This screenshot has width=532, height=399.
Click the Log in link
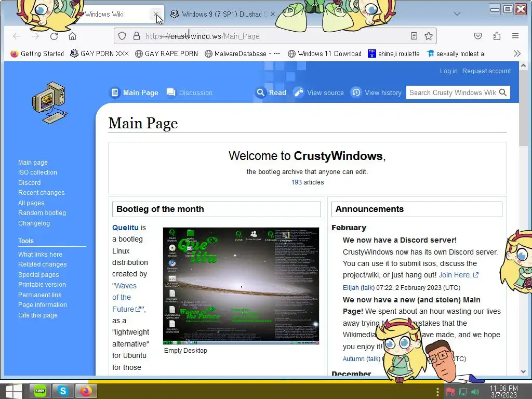tap(448, 71)
